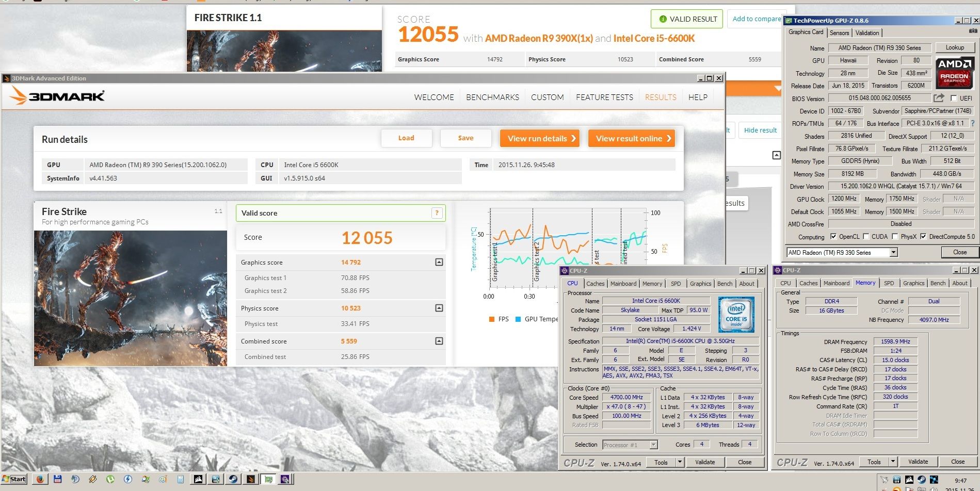The width and height of the screenshot is (980, 491).
Task: Click the 3DMark logo
Action: click(x=57, y=96)
